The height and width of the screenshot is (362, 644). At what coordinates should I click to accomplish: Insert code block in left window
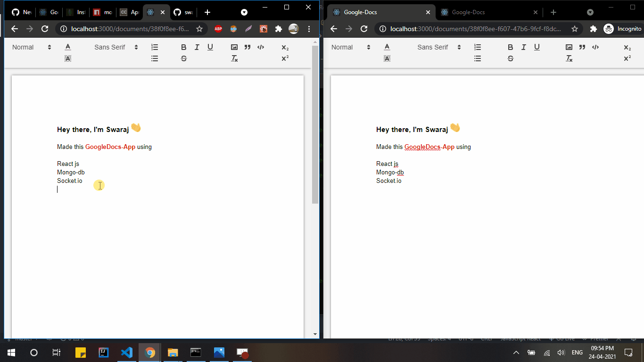(261, 47)
